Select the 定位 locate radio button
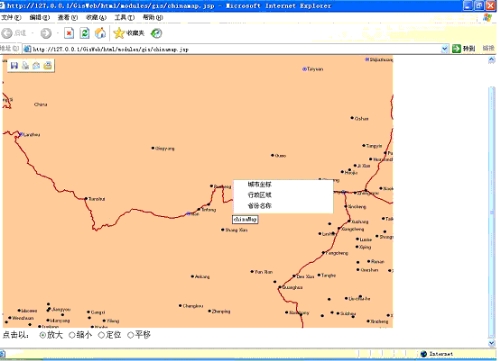The height and width of the screenshot is (361, 500). coord(101,335)
